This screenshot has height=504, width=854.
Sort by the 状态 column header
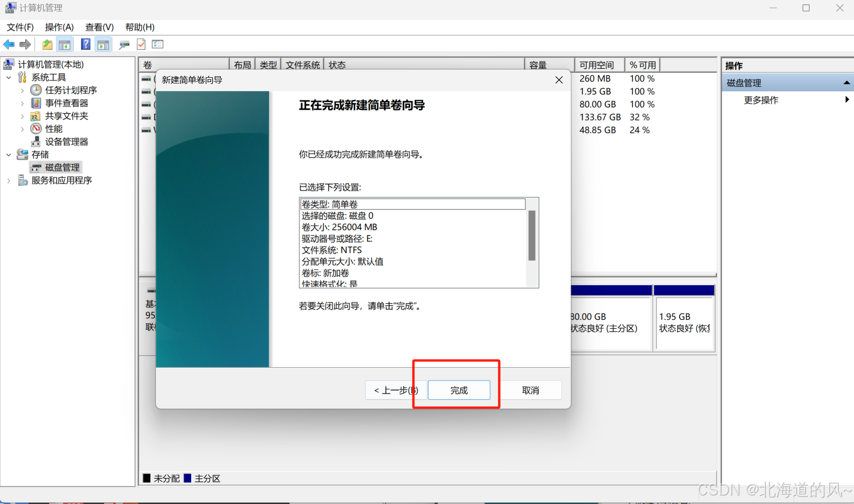(x=424, y=65)
